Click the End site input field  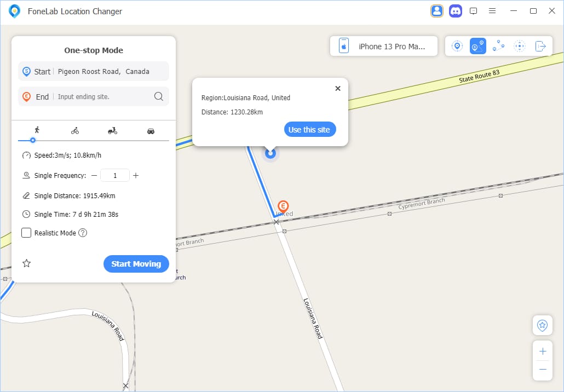point(94,96)
